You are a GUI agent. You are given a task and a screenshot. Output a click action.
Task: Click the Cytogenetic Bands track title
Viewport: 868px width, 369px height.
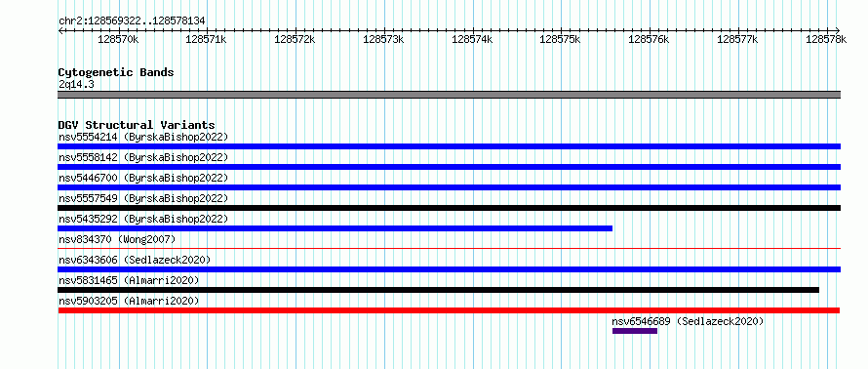click(116, 72)
